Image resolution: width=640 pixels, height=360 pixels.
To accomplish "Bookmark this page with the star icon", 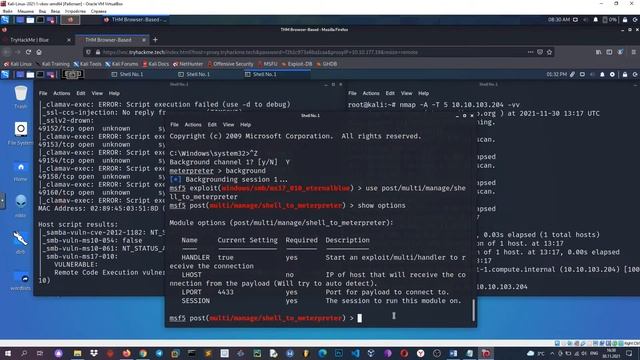I will (549, 52).
